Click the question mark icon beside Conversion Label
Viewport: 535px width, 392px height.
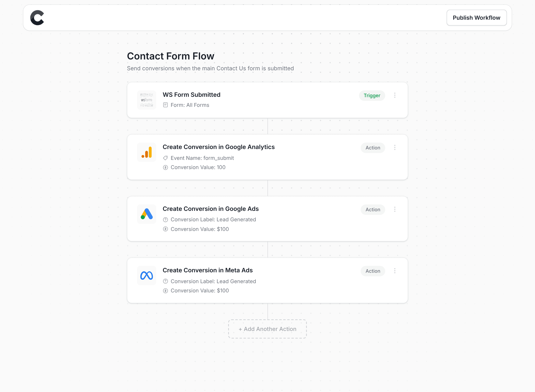tap(166, 219)
